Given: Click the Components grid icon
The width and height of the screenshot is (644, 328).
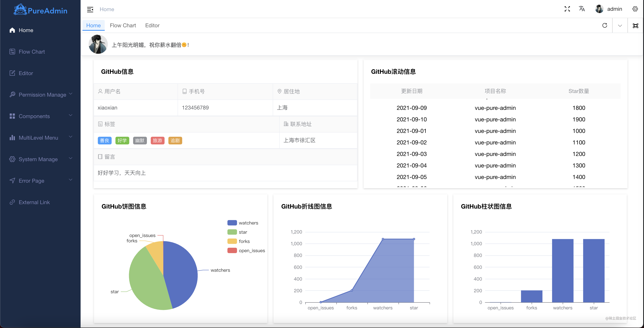Looking at the screenshot, I should tap(12, 116).
